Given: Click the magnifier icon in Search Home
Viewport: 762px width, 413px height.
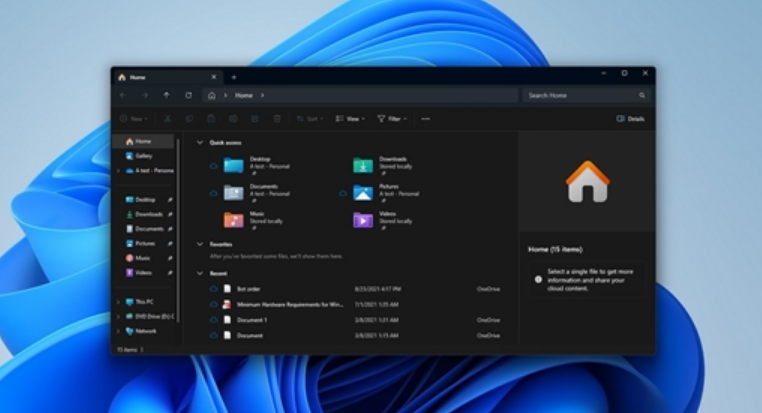Looking at the screenshot, I should click(x=642, y=95).
